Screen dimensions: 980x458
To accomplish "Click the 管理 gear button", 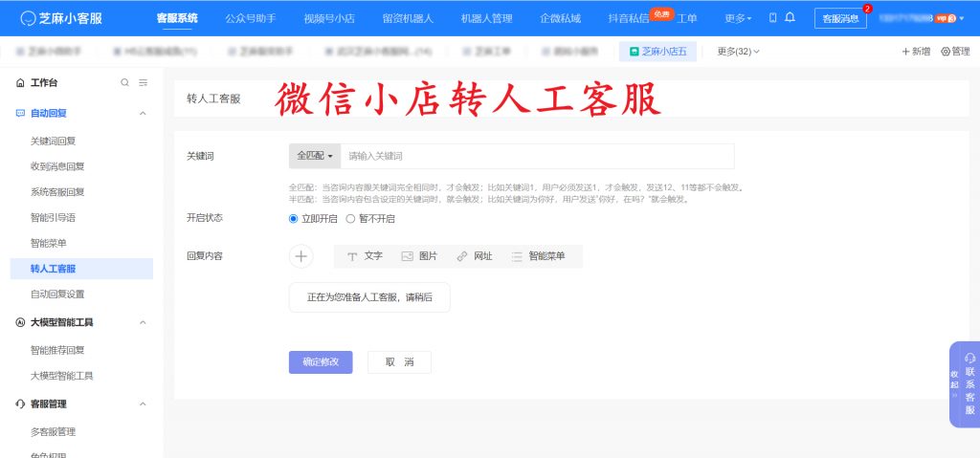I will click(956, 52).
